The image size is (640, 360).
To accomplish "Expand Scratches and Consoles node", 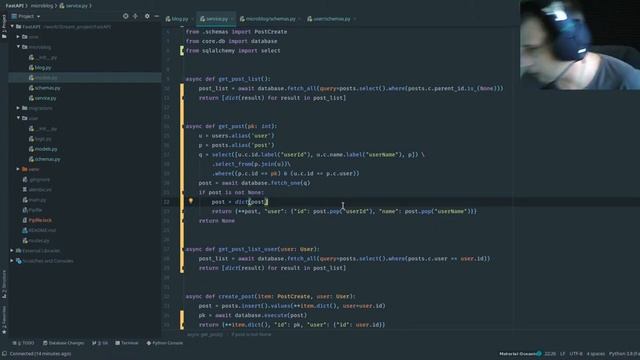I will [12, 261].
